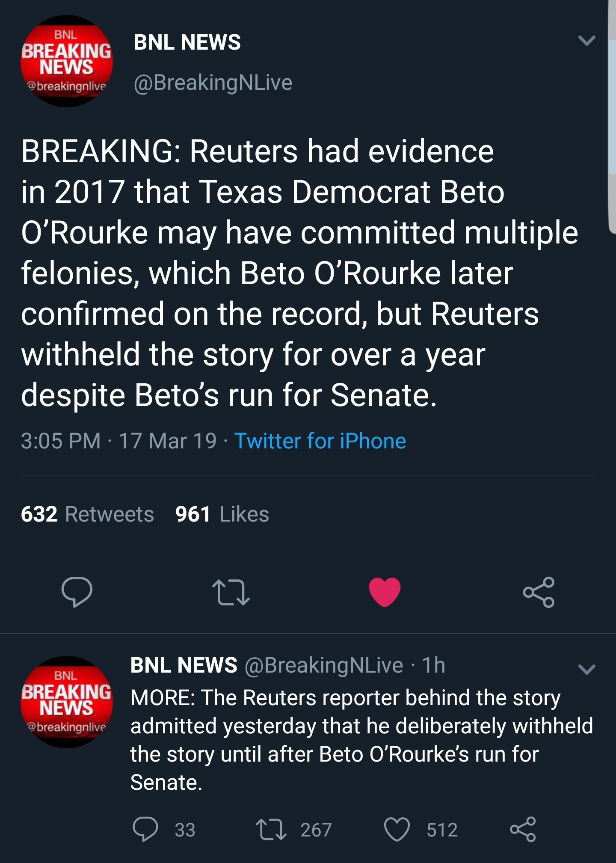View the 632 Retweets list
Screen dimensions: 616x863
tap(87, 514)
